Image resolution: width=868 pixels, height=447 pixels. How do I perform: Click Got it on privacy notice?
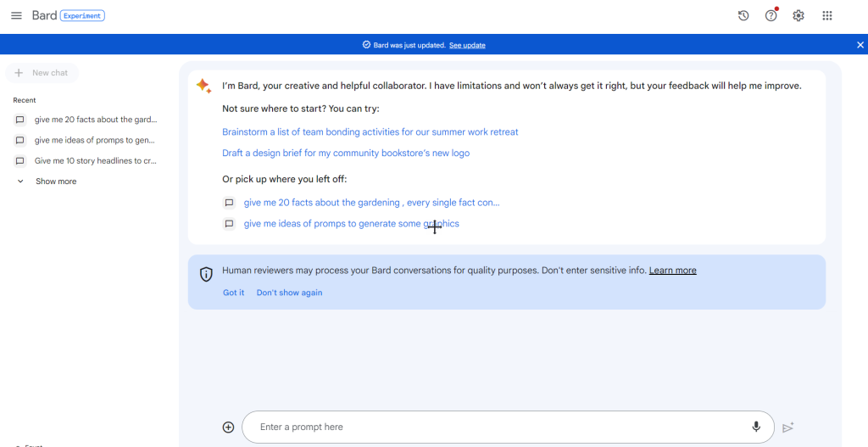[x=234, y=293]
